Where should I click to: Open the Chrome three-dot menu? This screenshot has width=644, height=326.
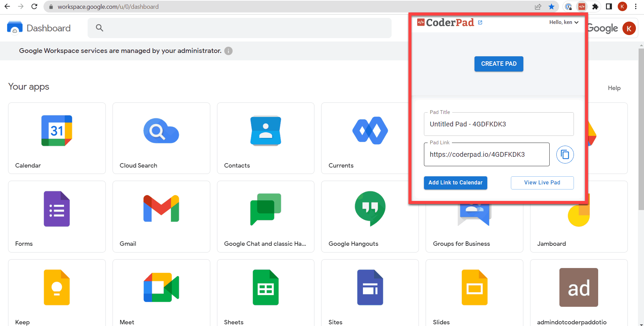[x=636, y=7]
